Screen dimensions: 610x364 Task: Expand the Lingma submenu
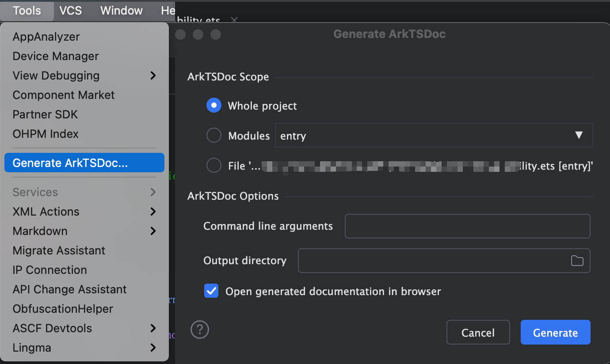84,348
